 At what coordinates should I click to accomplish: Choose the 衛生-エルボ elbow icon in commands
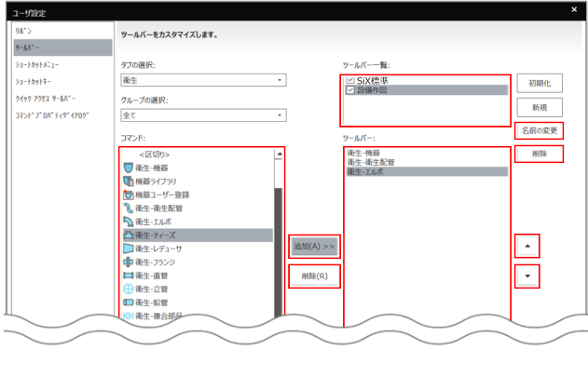(129, 222)
